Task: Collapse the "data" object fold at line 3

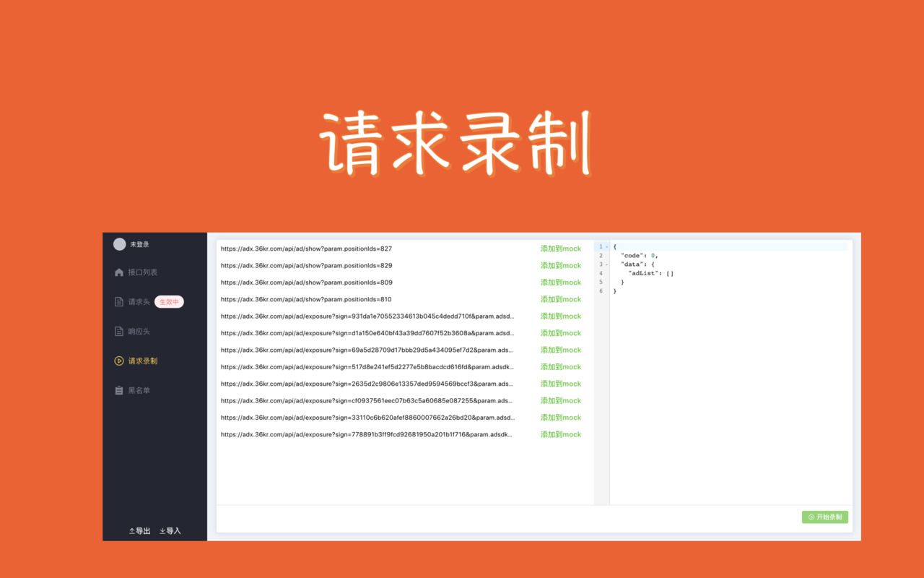Action: pyautogui.click(x=606, y=264)
